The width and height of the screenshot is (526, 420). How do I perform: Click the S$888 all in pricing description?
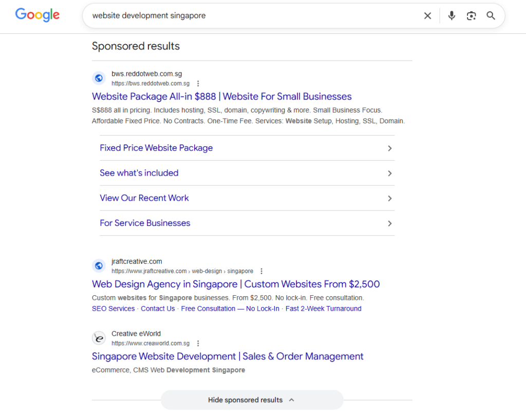(249, 116)
